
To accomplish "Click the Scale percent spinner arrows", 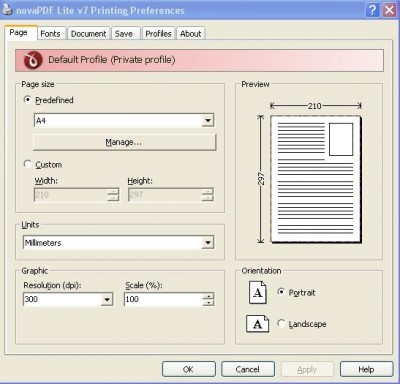I will (x=208, y=299).
